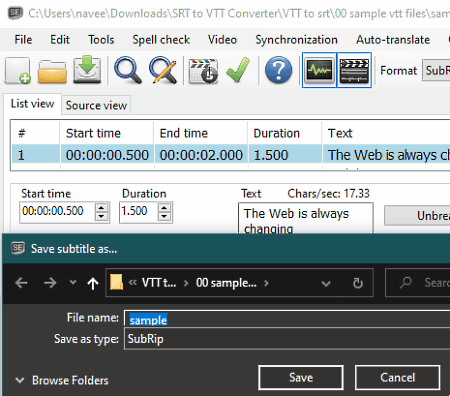This screenshot has width=450, height=396.
Task: Click subtitle text edit box
Action: coord(306,218)
